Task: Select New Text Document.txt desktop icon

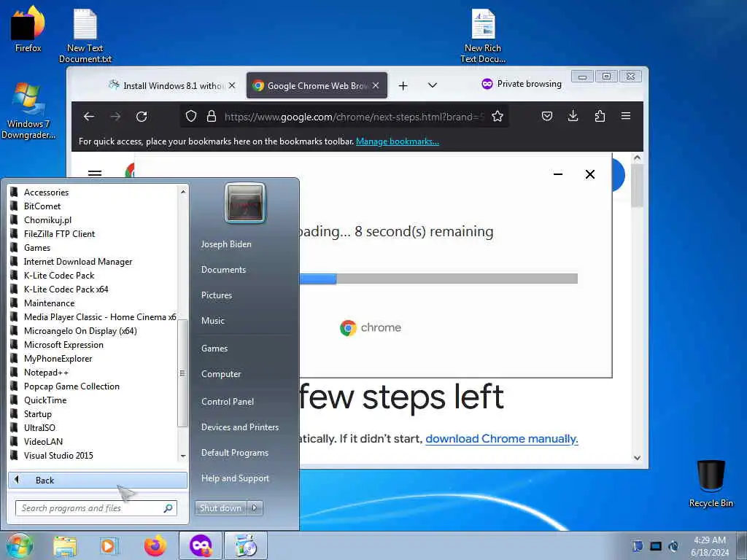Action: coord(85,36)
